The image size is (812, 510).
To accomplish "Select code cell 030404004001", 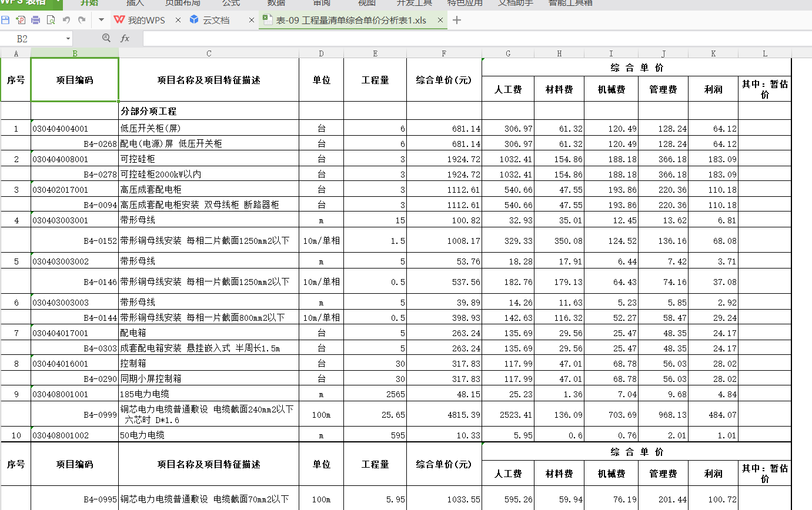I will click(x=75, y=128).
